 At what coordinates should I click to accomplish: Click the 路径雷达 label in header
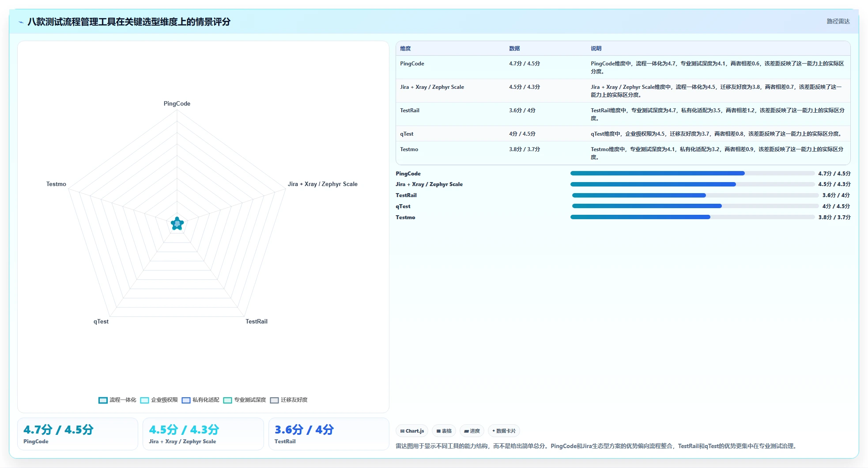(838, 21)
